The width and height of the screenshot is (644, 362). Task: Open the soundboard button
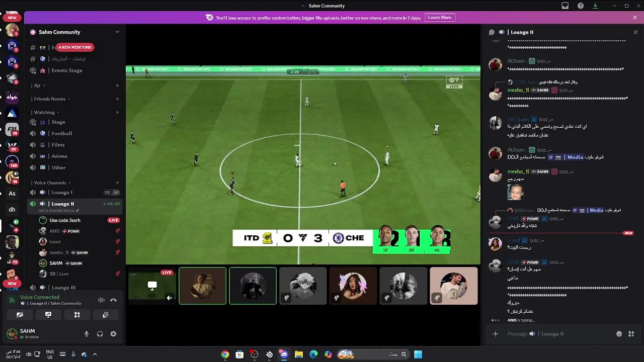[106, 315]
